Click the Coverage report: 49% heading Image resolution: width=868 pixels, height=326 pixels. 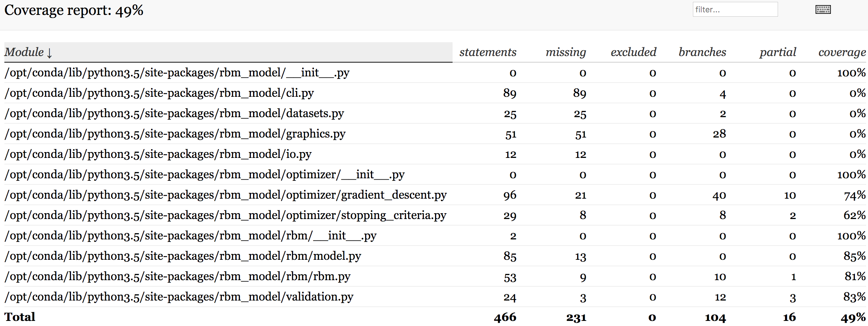coord(74,10)
